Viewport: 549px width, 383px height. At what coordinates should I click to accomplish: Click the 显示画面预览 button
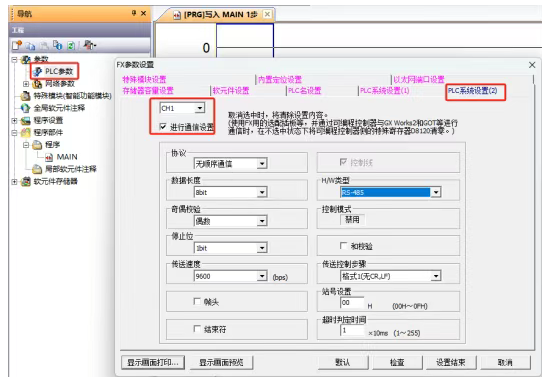(221, 362)
